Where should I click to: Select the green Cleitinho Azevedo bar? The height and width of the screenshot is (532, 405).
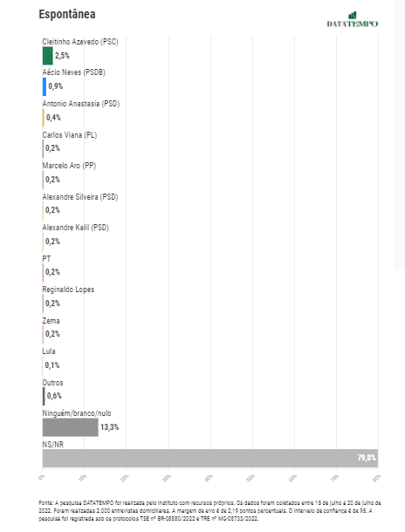47,56
